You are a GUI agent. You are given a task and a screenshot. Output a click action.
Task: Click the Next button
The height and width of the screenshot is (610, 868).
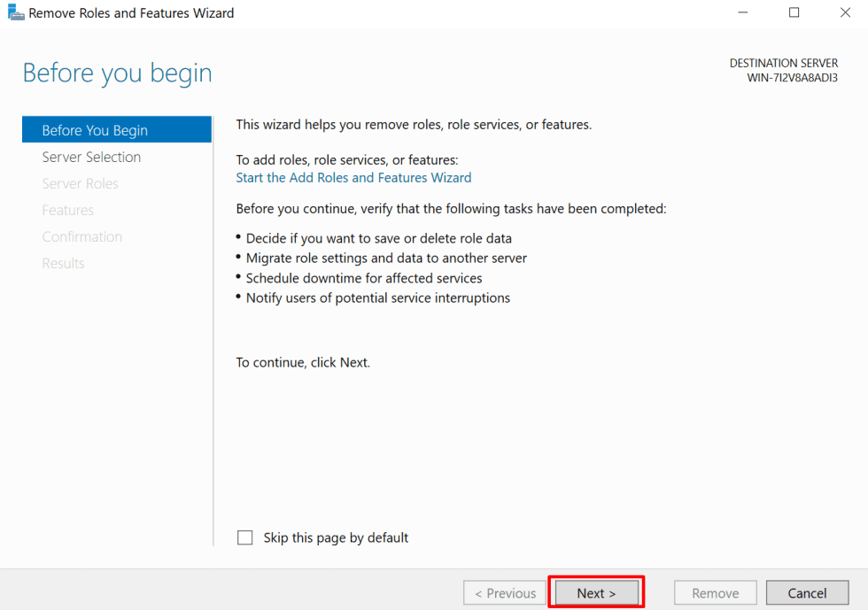click(596, 592)
